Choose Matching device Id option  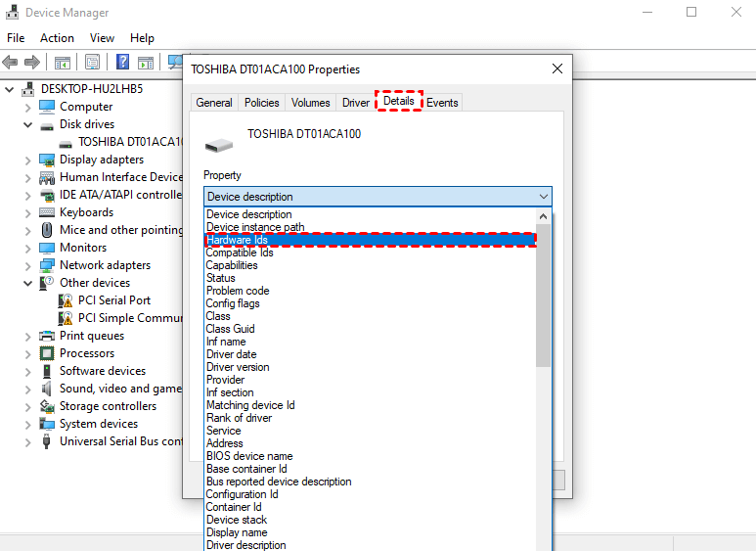(x=370, y=405)
